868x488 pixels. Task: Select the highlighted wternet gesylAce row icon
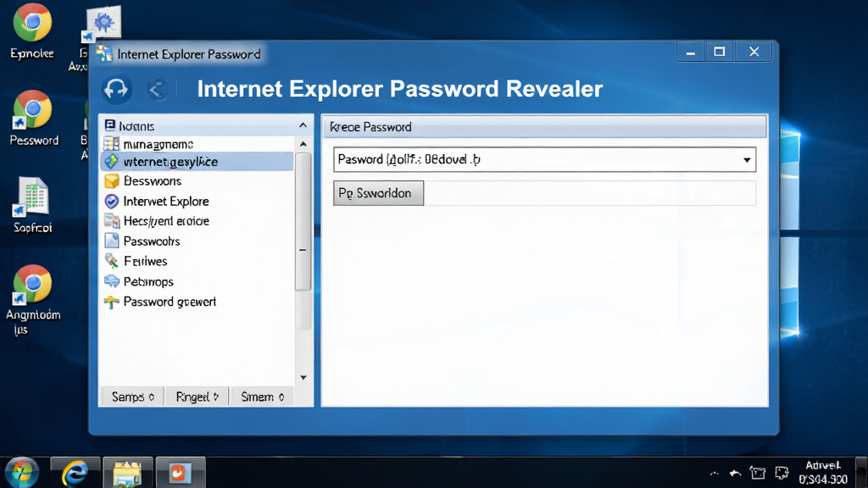point(111,162)
